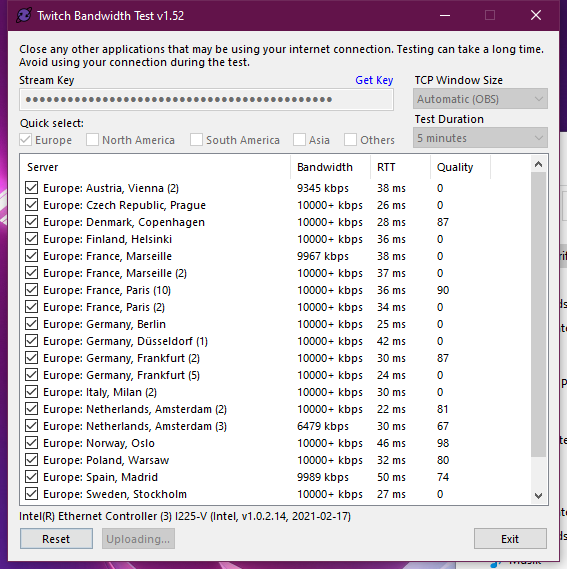The height and width of the screenshot is (569, 567).
Task: Uncheck the Sweden, Stockholm server
Action: (32, 494)
